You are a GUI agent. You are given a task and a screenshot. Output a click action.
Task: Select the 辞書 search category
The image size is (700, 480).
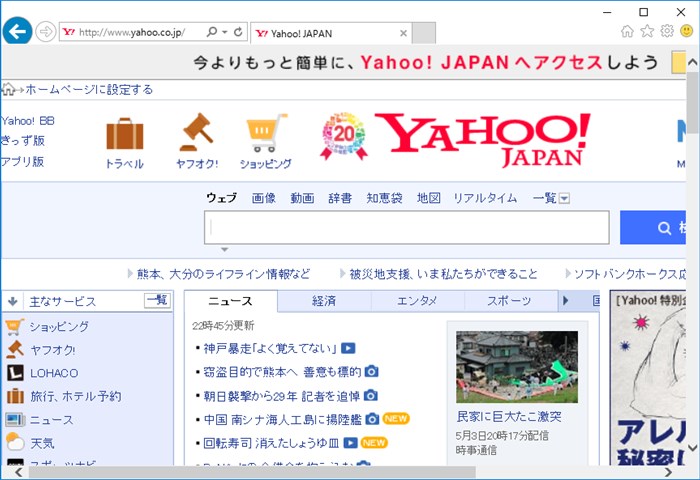point(340,198)
